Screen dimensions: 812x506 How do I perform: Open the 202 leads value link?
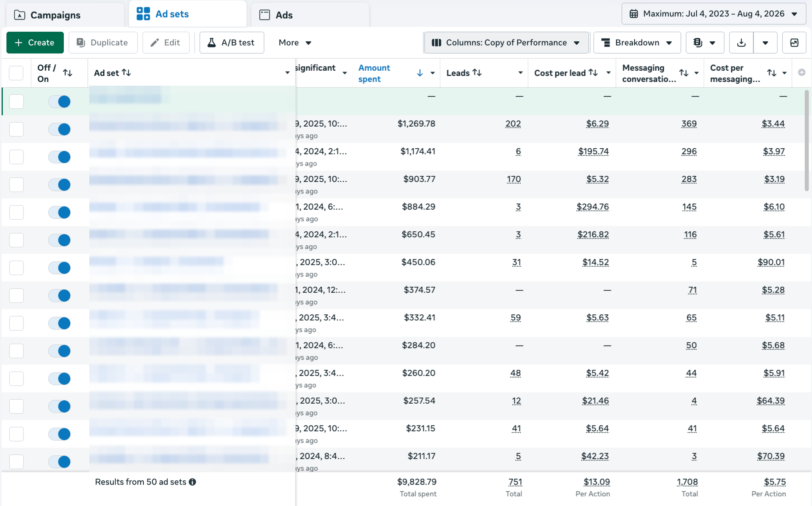(513, 124)
